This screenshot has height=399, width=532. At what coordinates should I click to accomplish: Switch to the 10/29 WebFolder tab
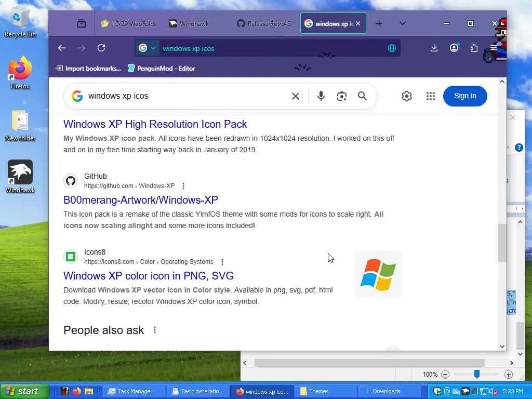point(129,24)
